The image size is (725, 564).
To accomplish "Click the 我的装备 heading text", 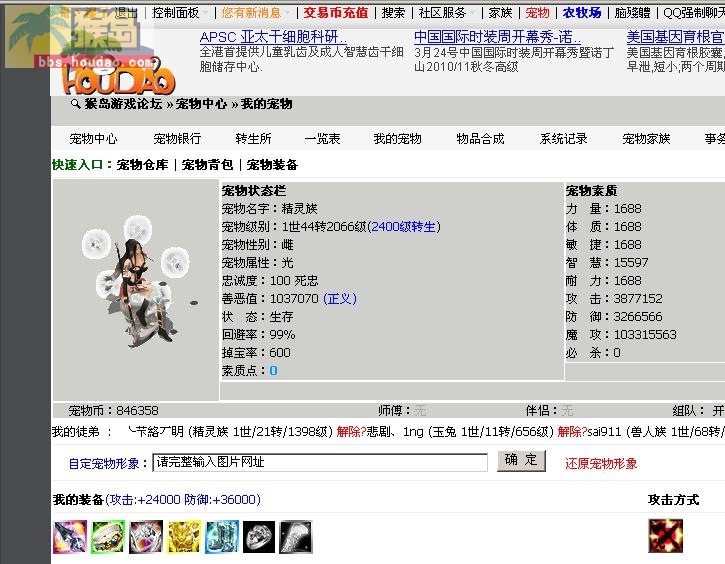I will [x=78, y=500].
